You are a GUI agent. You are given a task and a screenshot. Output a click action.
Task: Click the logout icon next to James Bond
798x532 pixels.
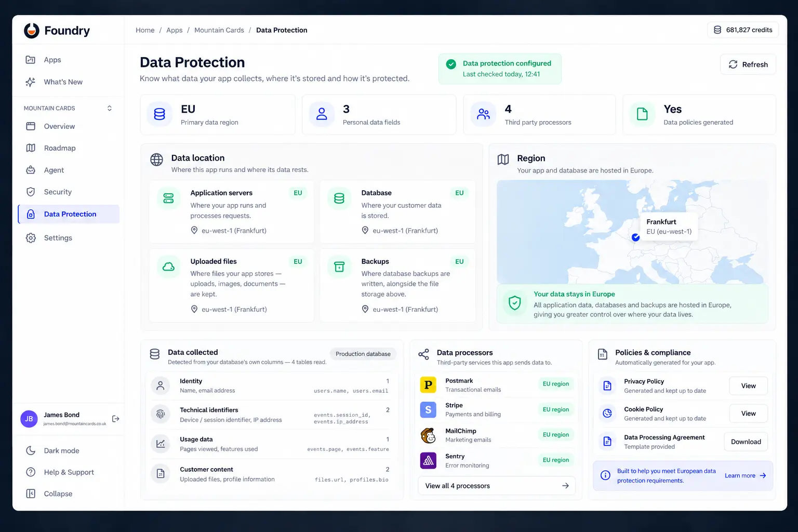116,419
